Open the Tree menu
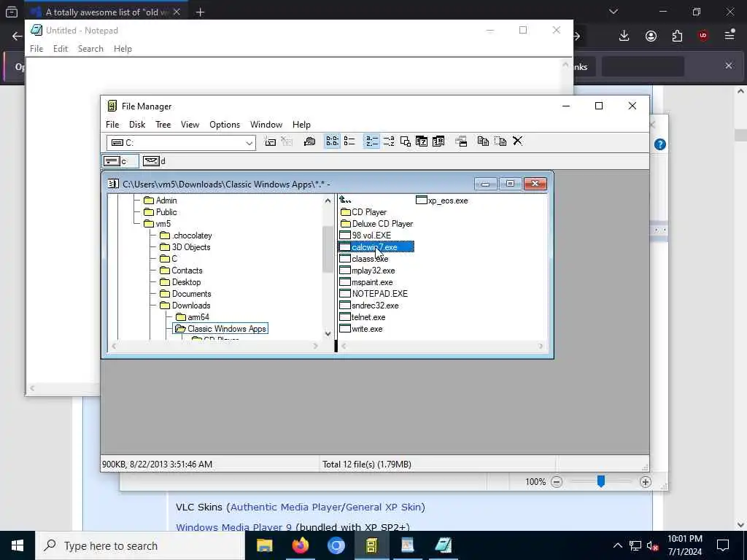747x560 pixels. coord(163,125)
